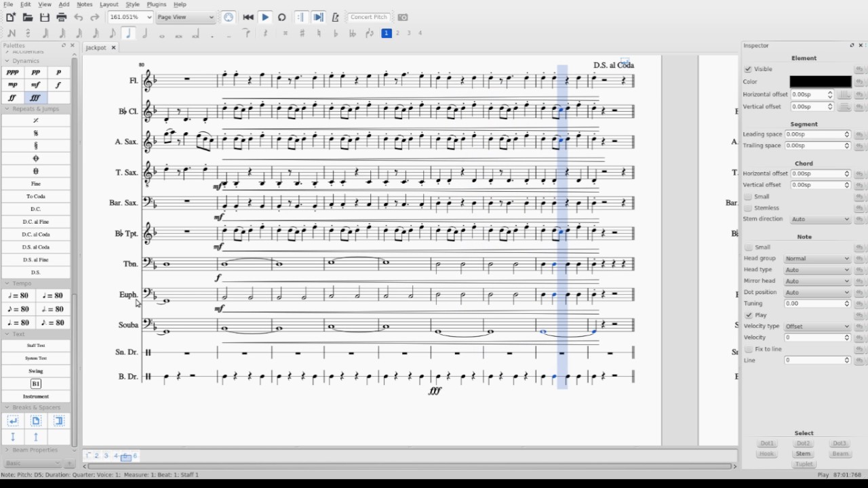Insert a rest via rest icon

pyautogui.click(x=265, y=33)
